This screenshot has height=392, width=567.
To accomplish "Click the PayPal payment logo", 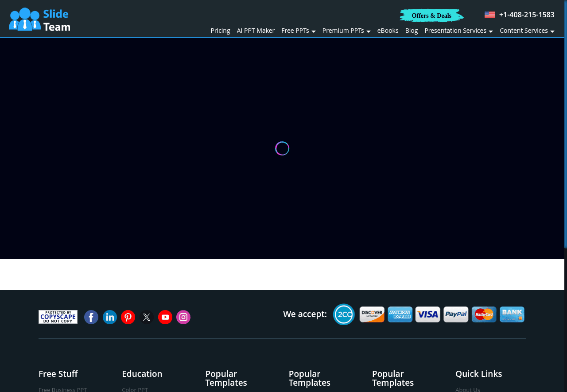I will pos(456,314).
